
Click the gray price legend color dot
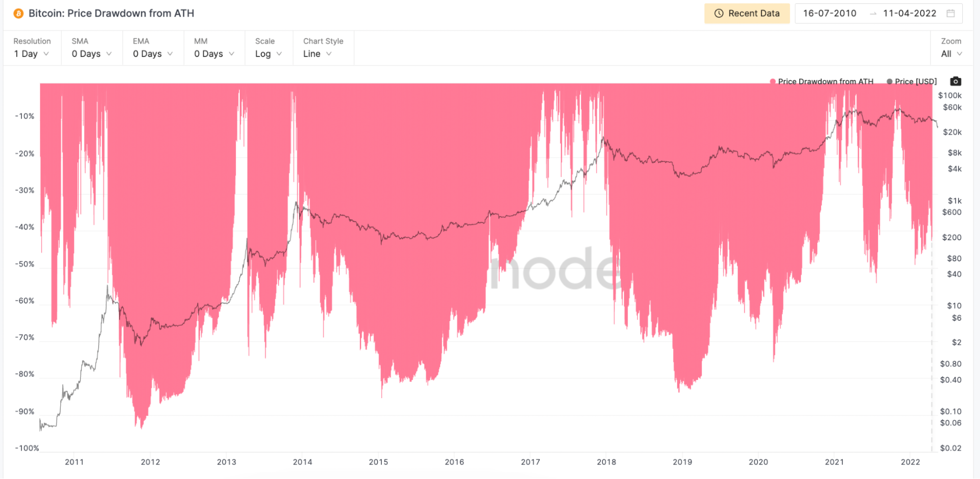889,81
